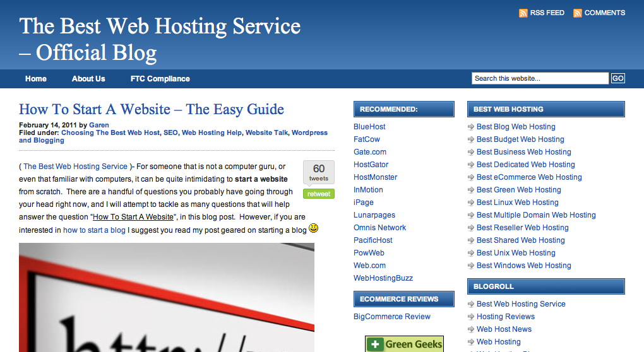This screenshot has height=352, width=644.
Task: Open the FatCow recommended link
Action: 367,139
